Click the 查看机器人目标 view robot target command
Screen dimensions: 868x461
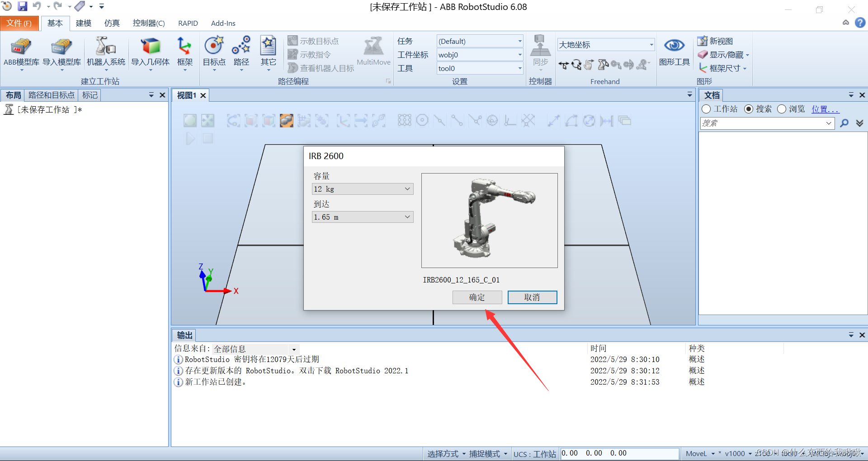click(x=321, y=68)
